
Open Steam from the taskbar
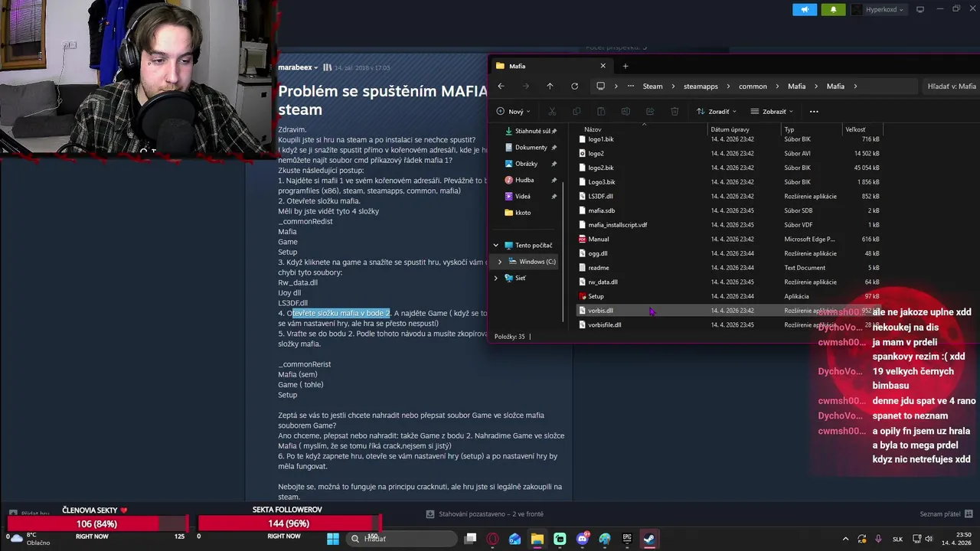[x=649, y=539]
